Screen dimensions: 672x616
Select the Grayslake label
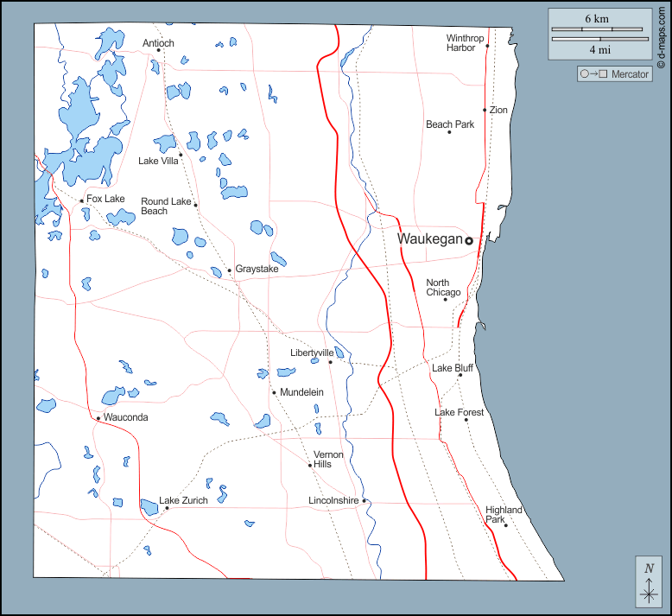pyautogui.click(x=257, y=270)
